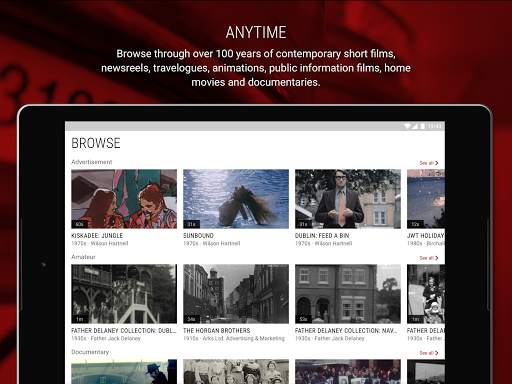Open first Documentary row thumbnail with man in hat

tap(124, 372)
